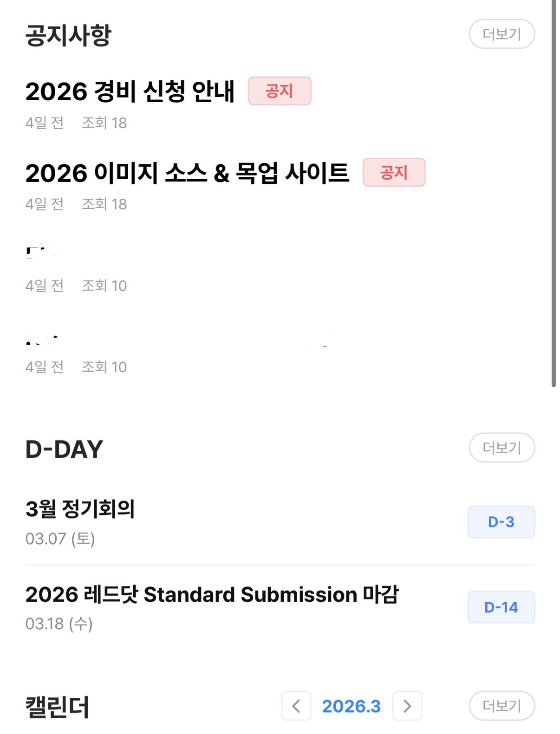The width and height of the screenshot is (560, 734).
Task: Click the 03.07 (토) meeting date
Action: coord(60,539)
